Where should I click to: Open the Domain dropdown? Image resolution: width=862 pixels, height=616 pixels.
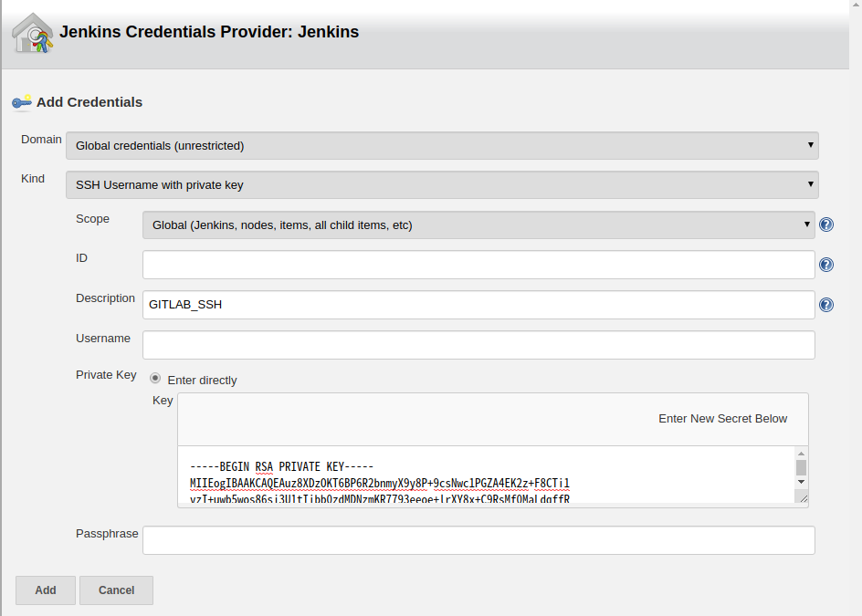(x=442, y=146)
